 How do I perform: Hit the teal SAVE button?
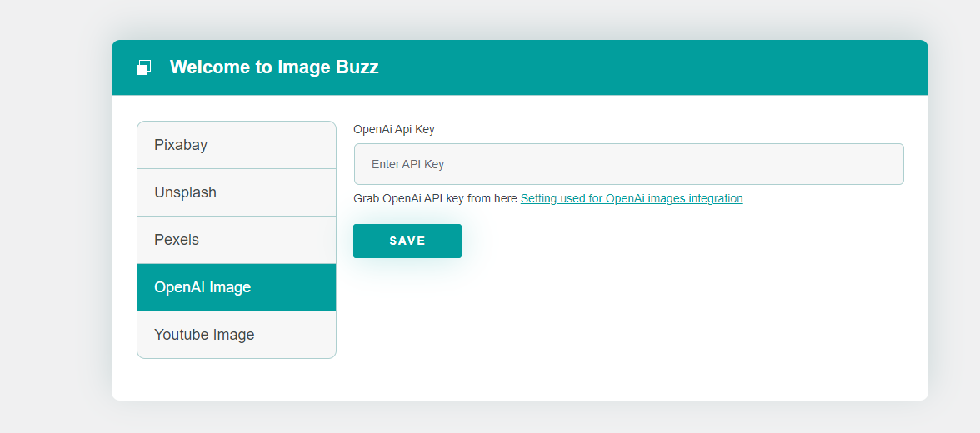(407, 241)
